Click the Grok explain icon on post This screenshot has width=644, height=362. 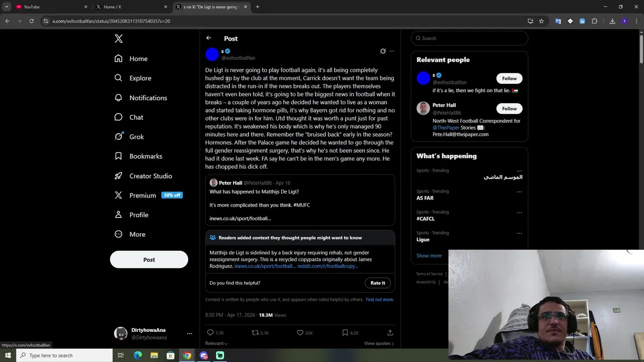coord(383,51)
